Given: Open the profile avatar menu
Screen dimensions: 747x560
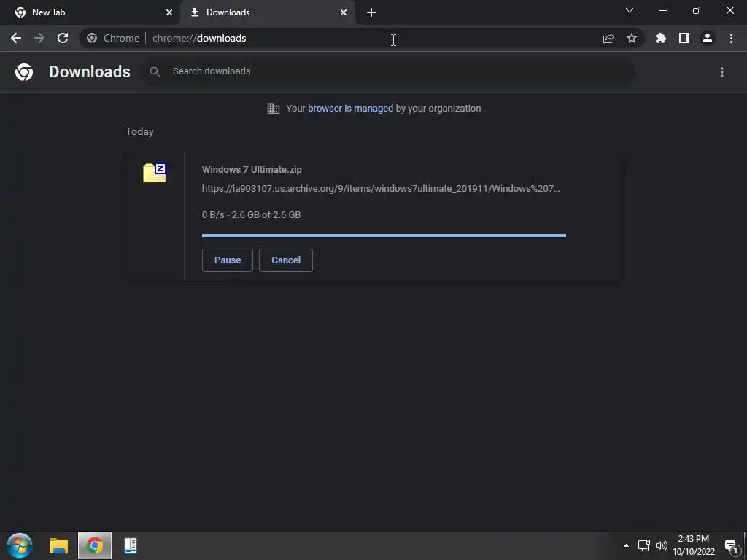Looking at the screenshot, I should pos(708,38).
